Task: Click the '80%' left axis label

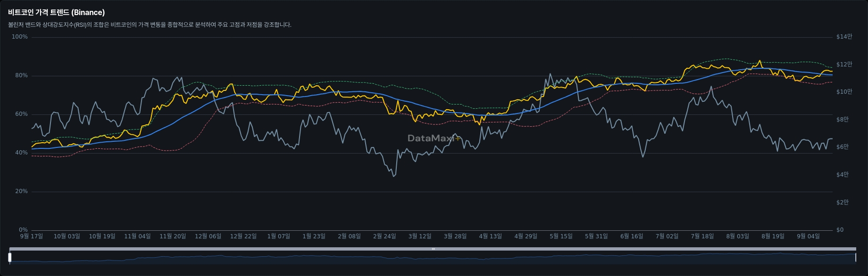Action: (21, 75)
